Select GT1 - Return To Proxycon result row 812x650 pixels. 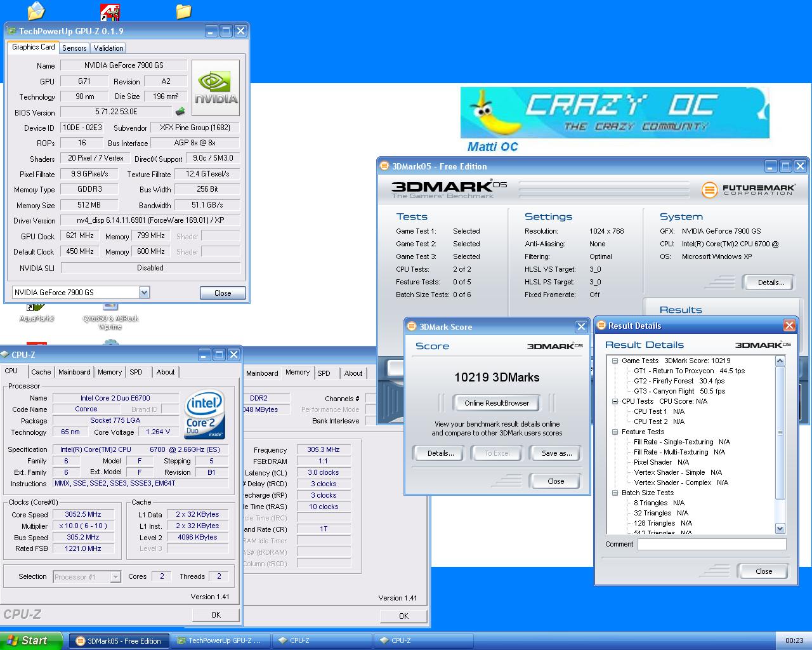click(x=689, y=371)
